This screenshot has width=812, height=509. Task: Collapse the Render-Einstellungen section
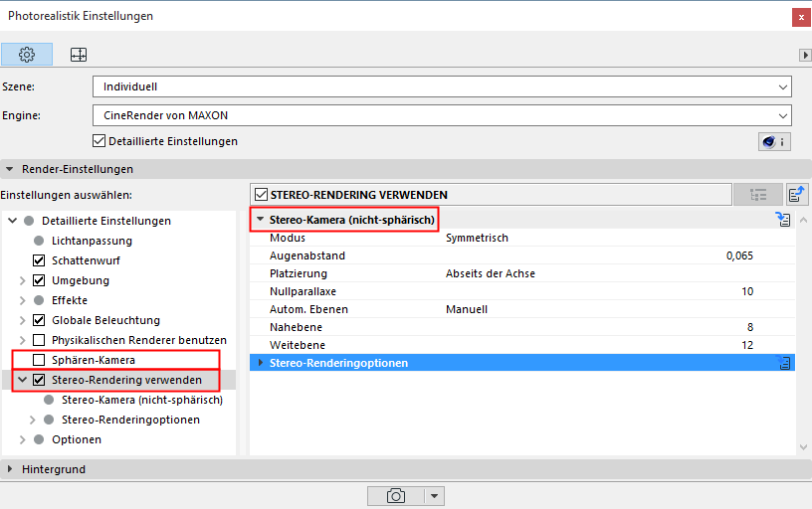[10, 169]
